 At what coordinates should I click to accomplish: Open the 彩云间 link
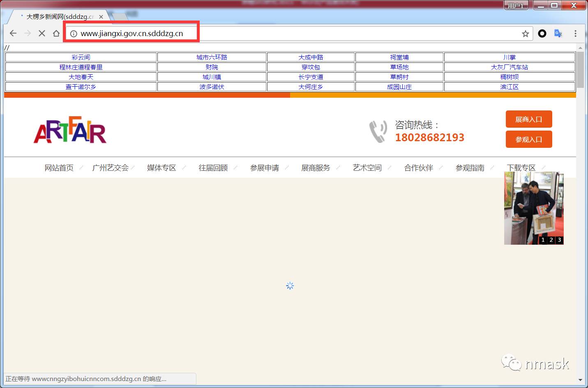click(81, 57)
